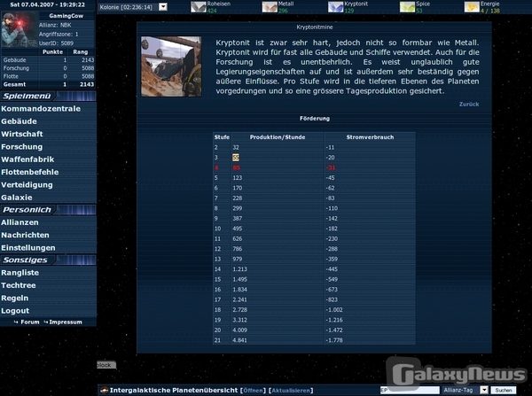Click the Zurück link

coord(468,105)
